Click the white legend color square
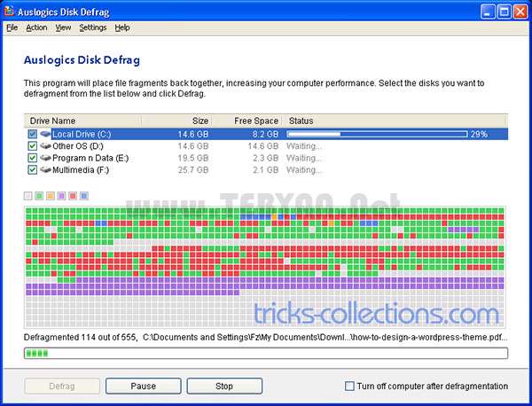Viewport: 532px width, 406px height. point(28,196)
